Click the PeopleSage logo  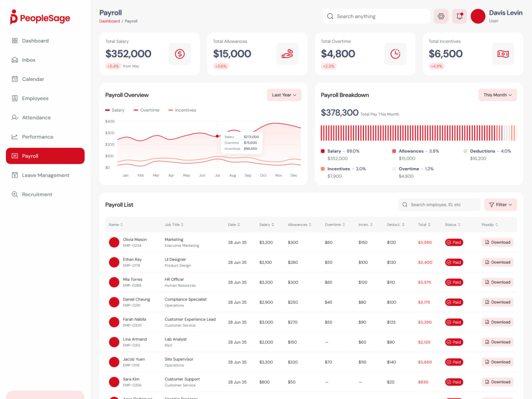tap(40, 18)
